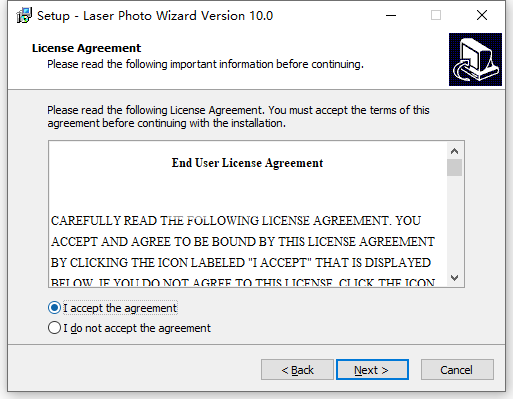Click the computer installer graphic in header

(x=475, y=59)
